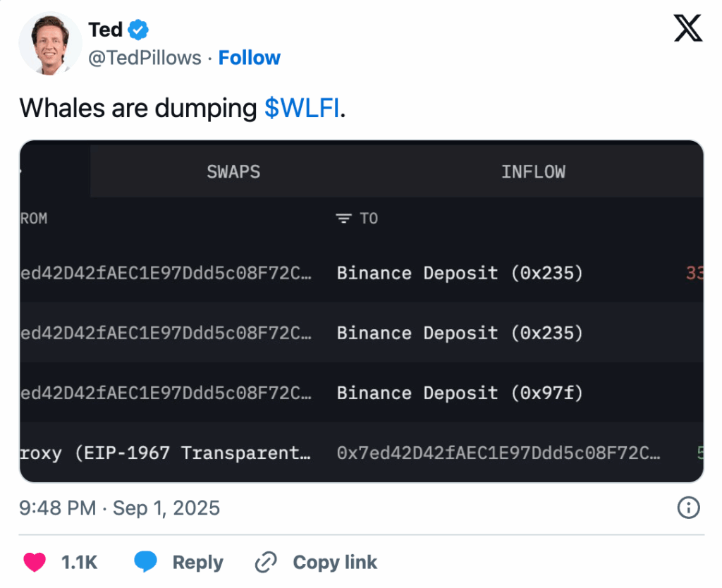This screenshot has height=588, width=722.
Task: Open the @TedPillows handle
Action: point(145,58)
